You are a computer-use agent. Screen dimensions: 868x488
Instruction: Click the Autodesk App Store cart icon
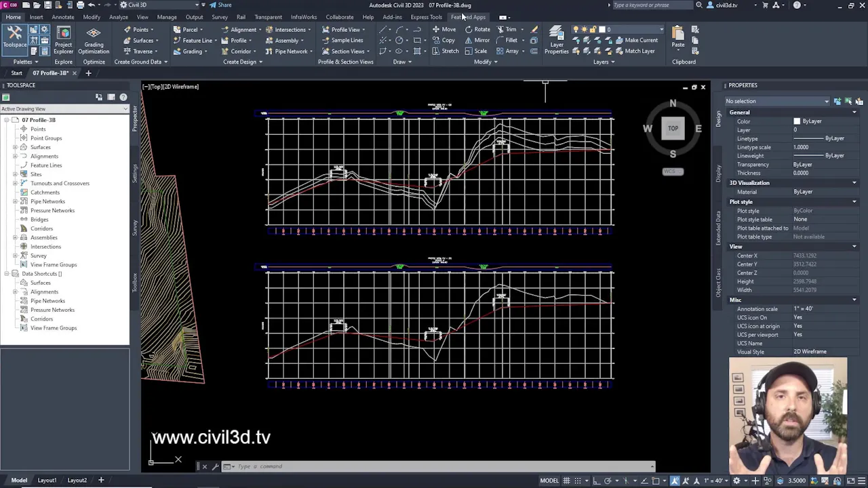tap(765, 5)
